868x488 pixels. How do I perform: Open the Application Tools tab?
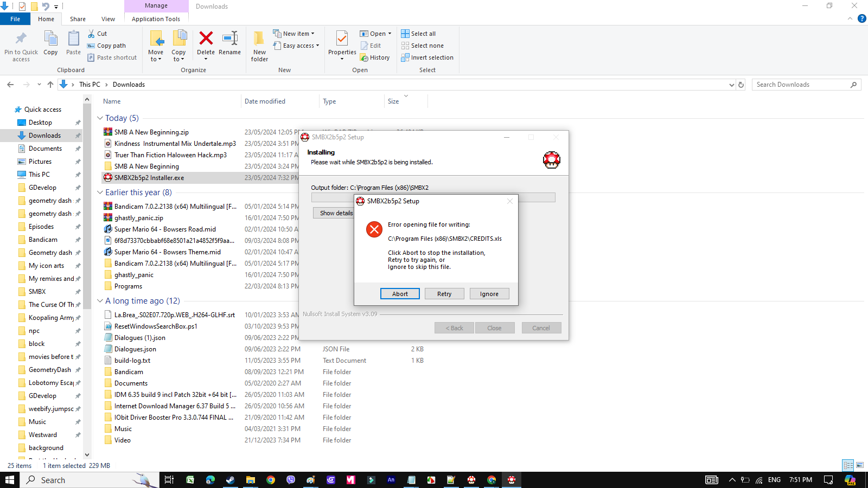tap(156, 19)
